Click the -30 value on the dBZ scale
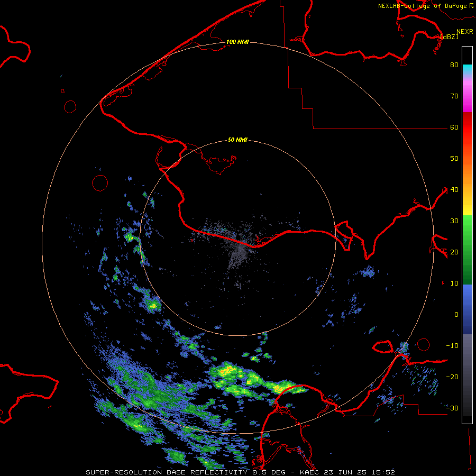The image size is (476, 476). click(452, 408)
